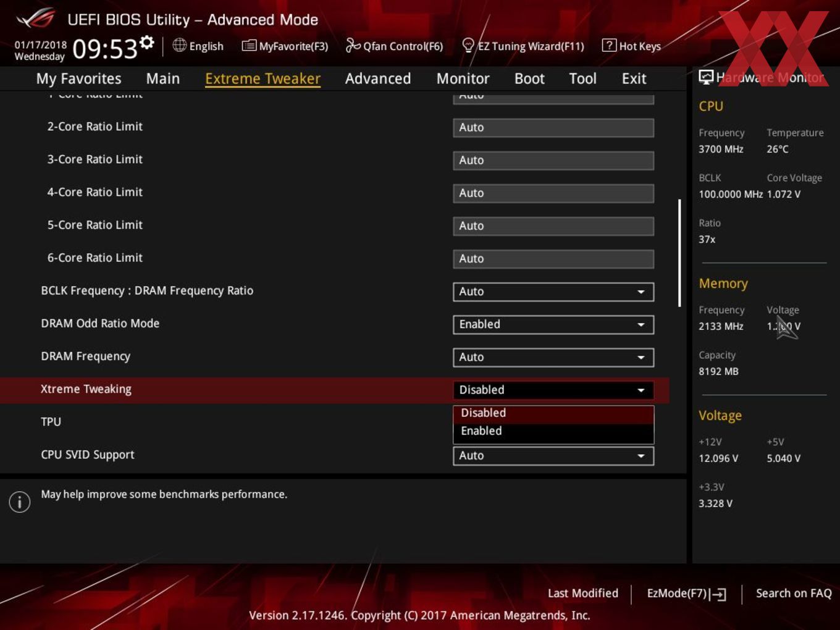Open the Hot Keys help
The image size is (840, 630).
[631, 46]
